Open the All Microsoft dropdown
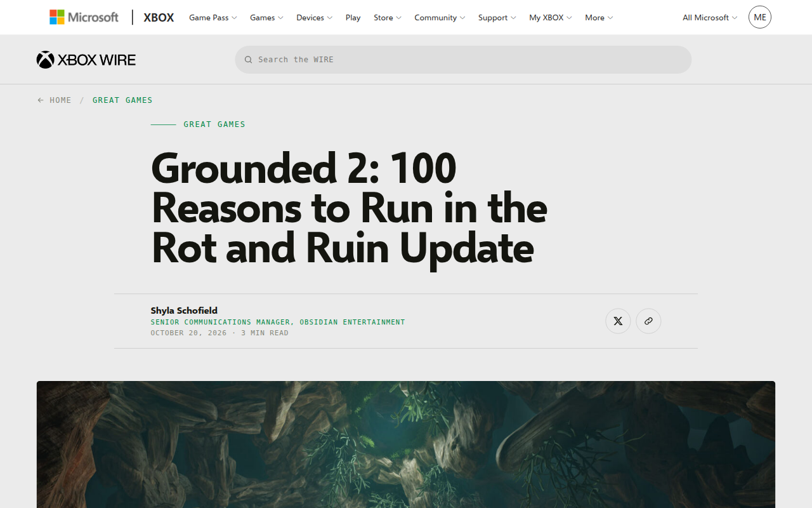Viewport: 812px width, 508px height. 710,18
